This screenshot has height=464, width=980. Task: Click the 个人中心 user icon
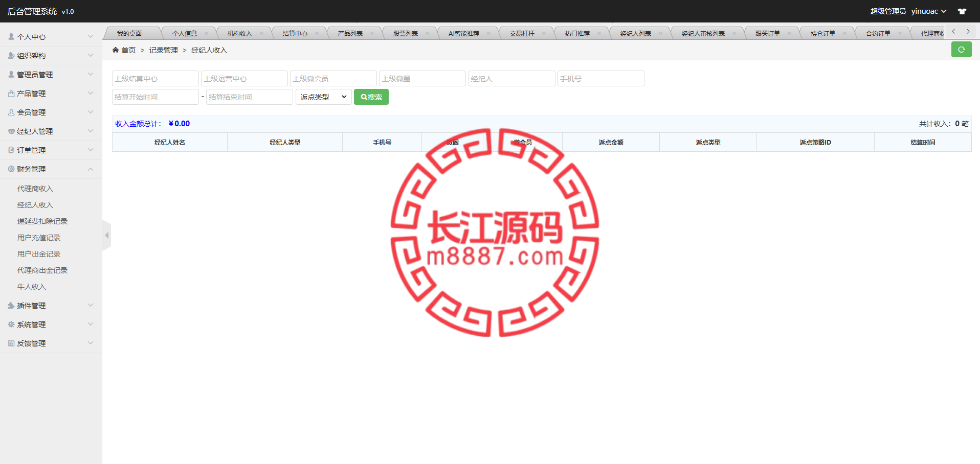[11, 37]
